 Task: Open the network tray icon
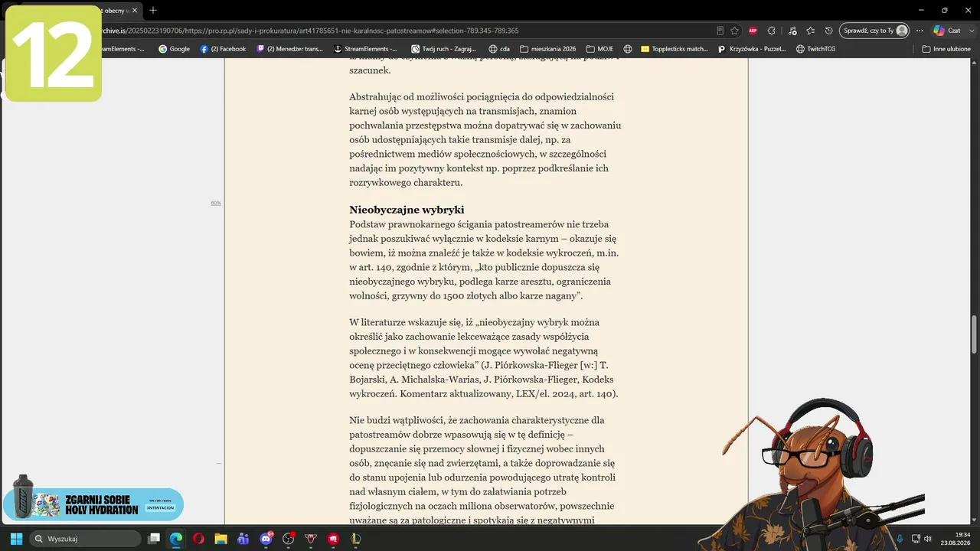pos(914,539)
